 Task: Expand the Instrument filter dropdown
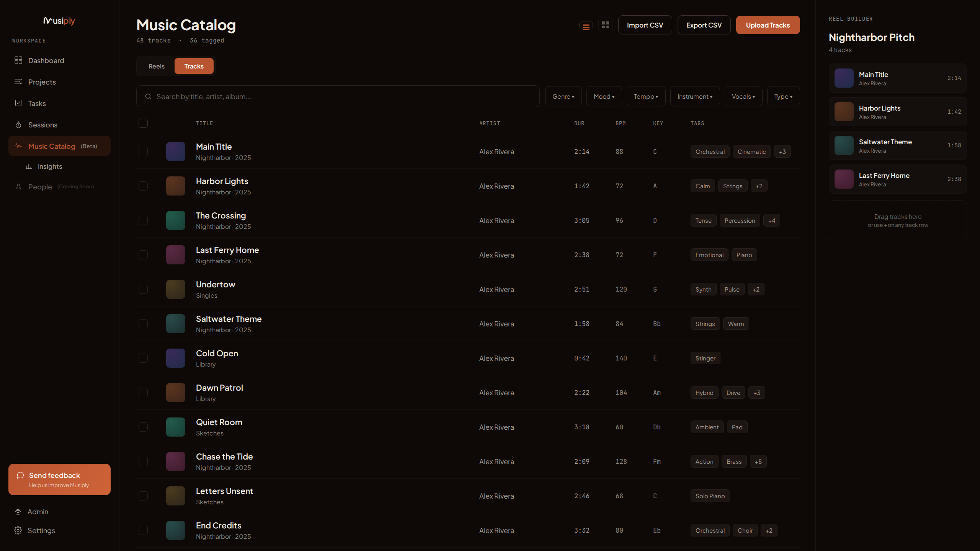[x=695, y=96]
